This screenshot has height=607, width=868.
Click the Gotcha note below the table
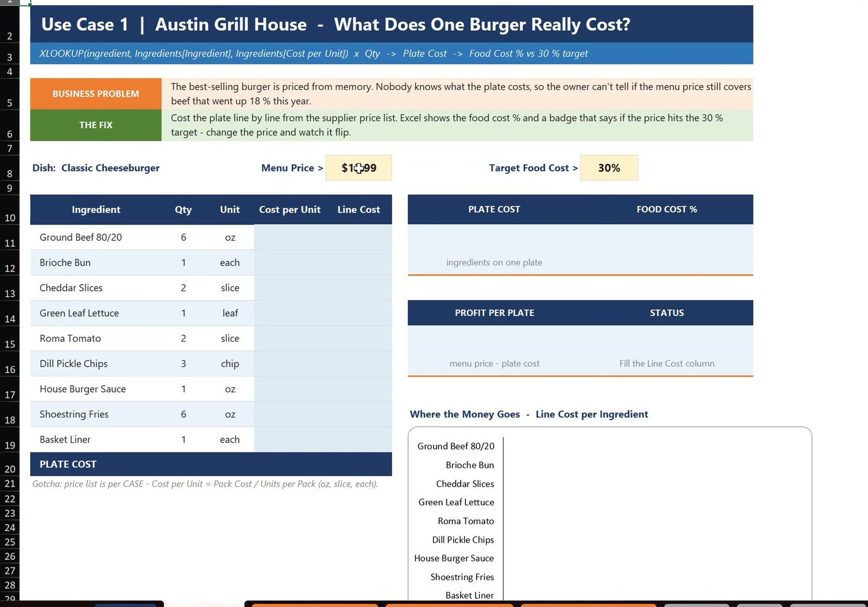coord(205,484)
